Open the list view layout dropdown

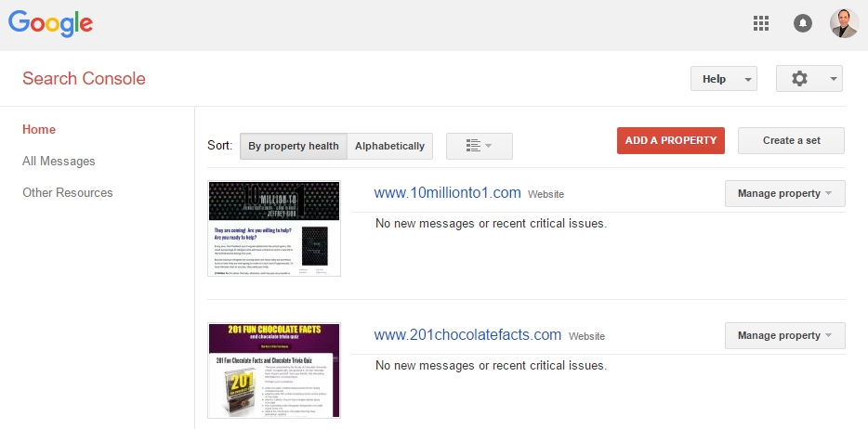[480, 146]
